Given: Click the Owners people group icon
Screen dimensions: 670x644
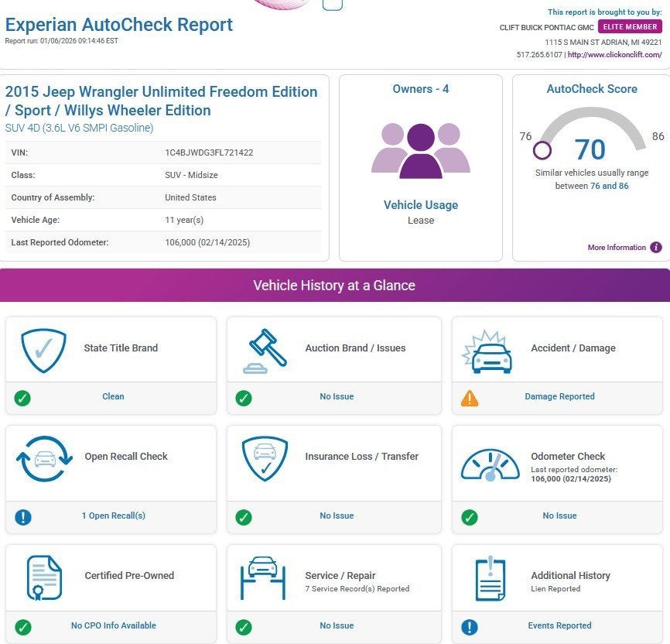Looking at the screenshot, I should click(x=420, y=150).
